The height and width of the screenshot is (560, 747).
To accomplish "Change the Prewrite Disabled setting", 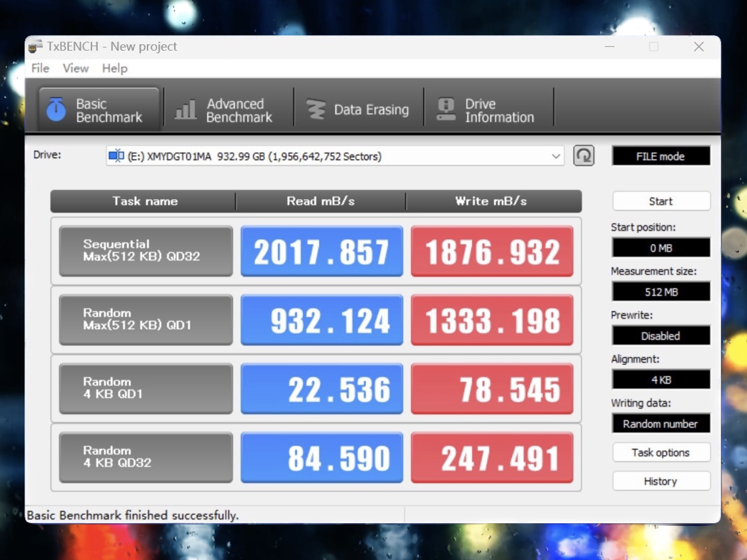I will pyautogui.click(x=661, y=336).
